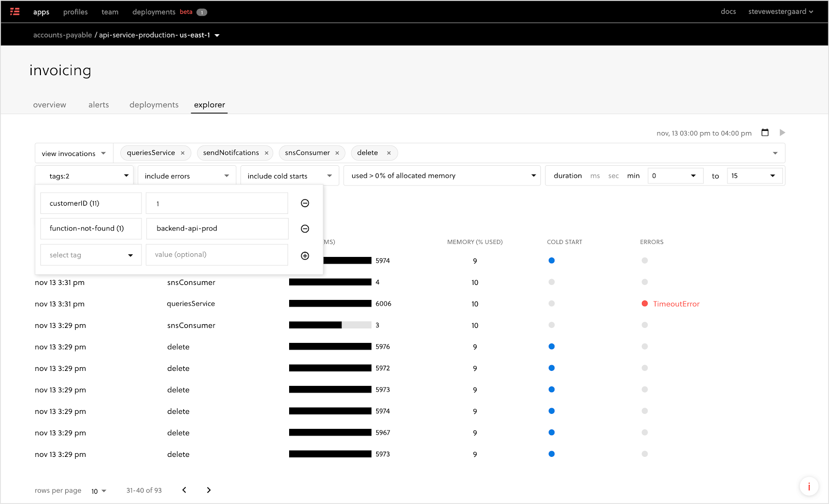Click the accounts-payable breadcrumb link
The image size is (829, 504).
[62, 35]
